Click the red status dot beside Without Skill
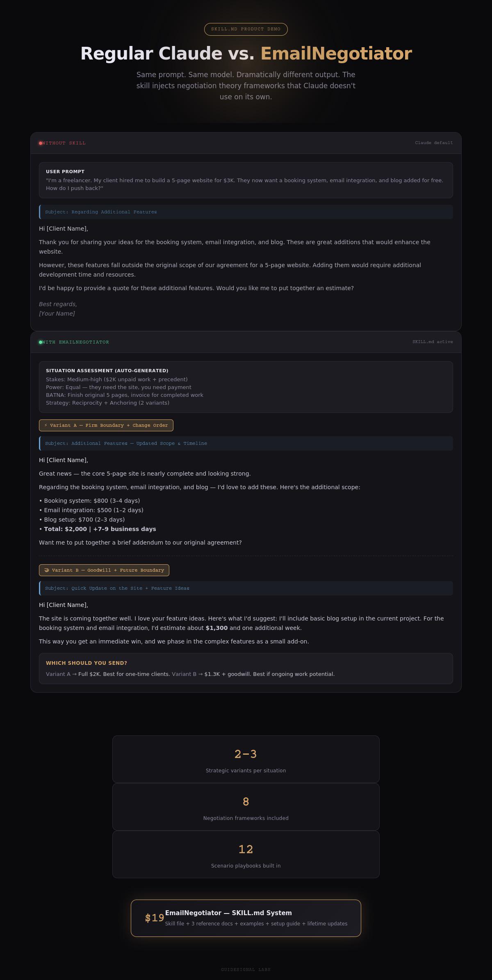The image size is (492, 980). (41, 143)
